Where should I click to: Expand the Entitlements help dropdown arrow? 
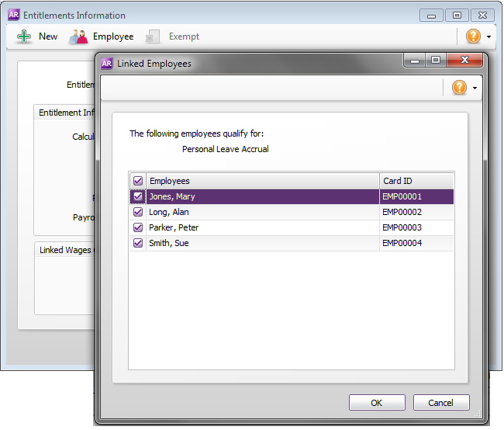tap(488, 37)
